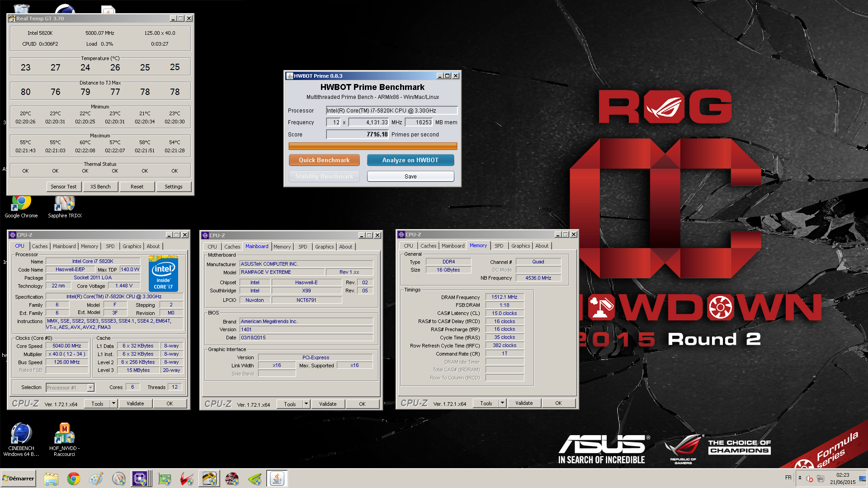Click the orange HWBOT benchmark progress bar
The image size is (868, 488).
(x=373, y=146)
